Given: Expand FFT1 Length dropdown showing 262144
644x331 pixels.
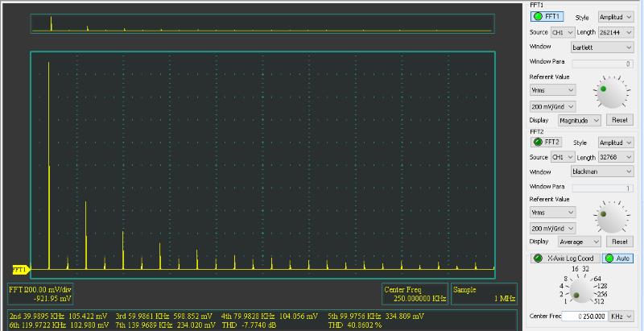Looking at the screenshot, I should [616, 32].
